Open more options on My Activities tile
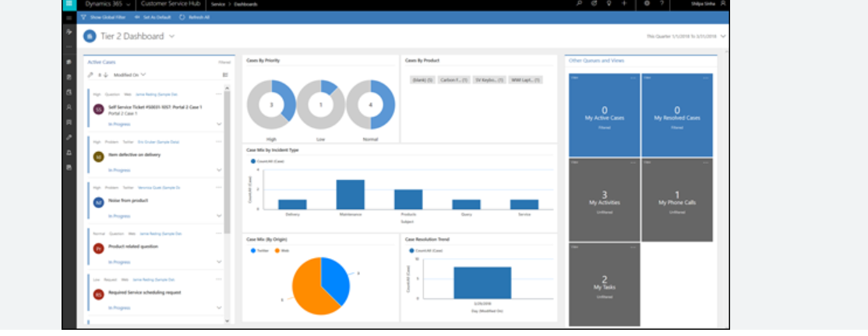Viewport: 868px width, 336px height. click(x=633, y=163)
